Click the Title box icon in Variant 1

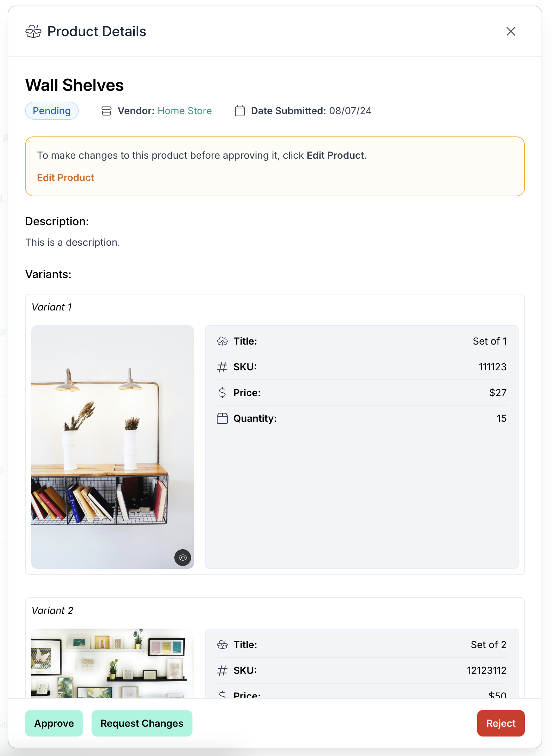click(x=222, y=341)
